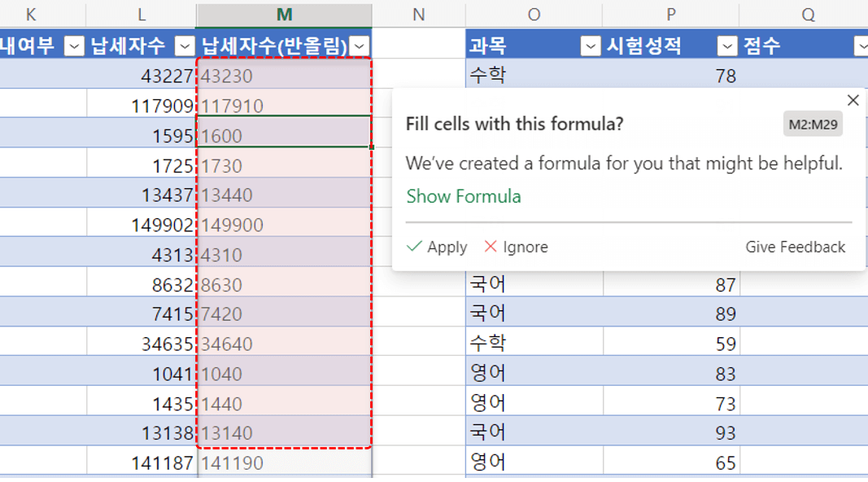Click 점수 column header cell
Image resolution: width=868 pixels, height=482 pixels.
(804, 46)
